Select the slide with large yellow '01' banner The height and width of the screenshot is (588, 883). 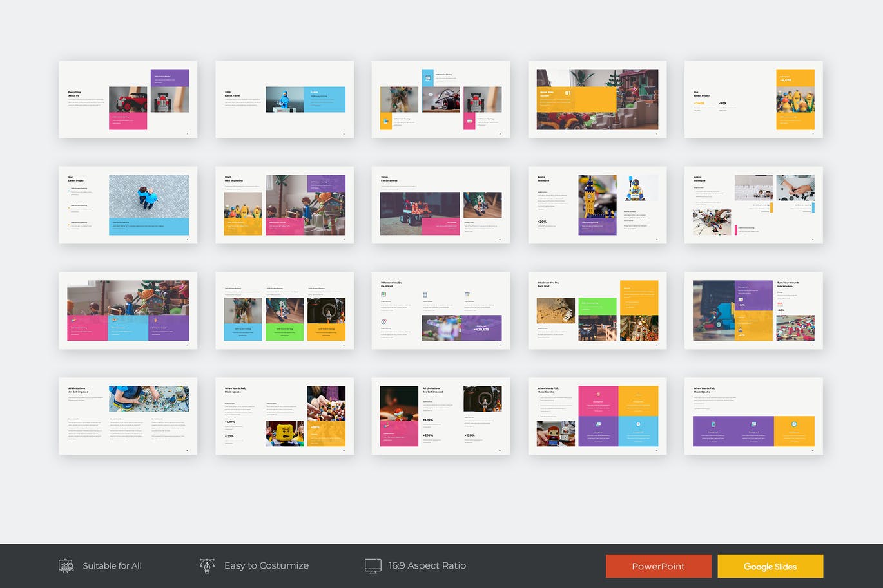click(597, 99)
